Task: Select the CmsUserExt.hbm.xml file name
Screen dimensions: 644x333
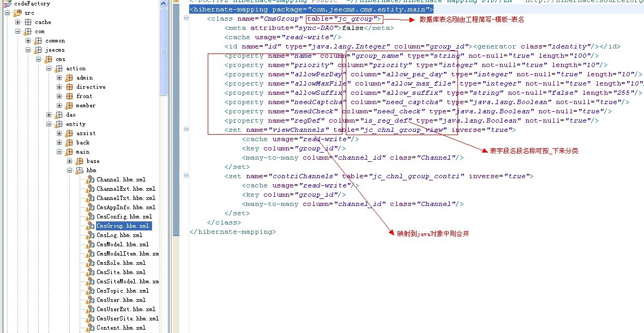Action: 126,309
